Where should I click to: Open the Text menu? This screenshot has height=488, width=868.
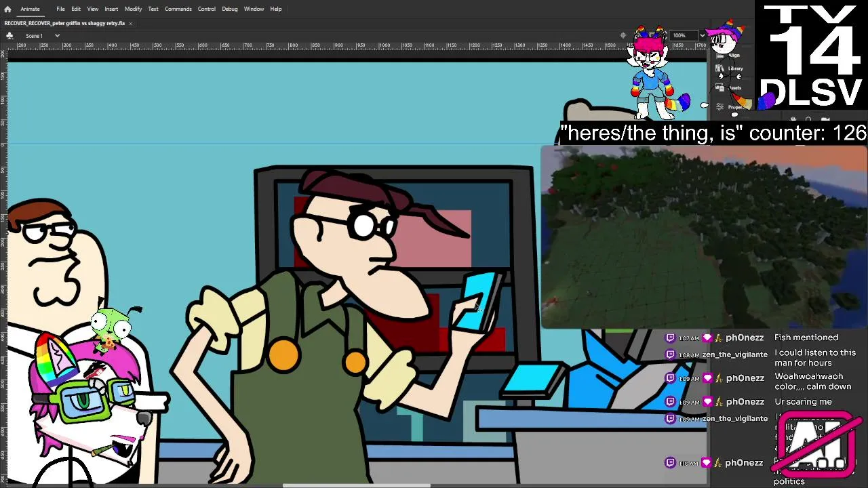153,9
